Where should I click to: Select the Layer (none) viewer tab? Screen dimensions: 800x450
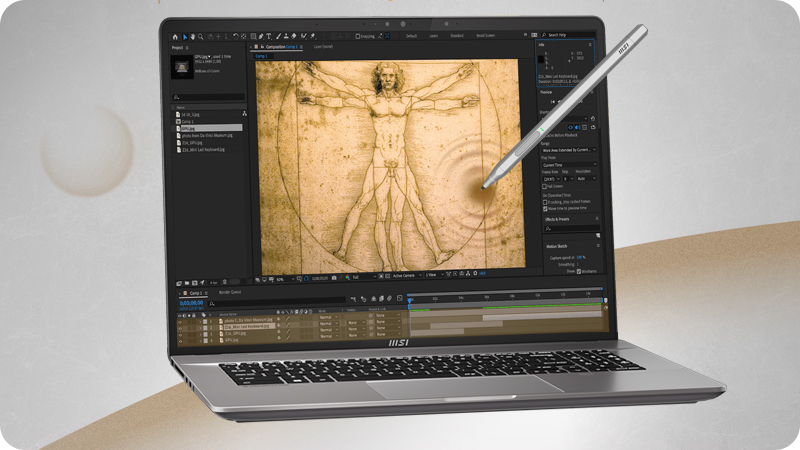(x=323, y=46)
